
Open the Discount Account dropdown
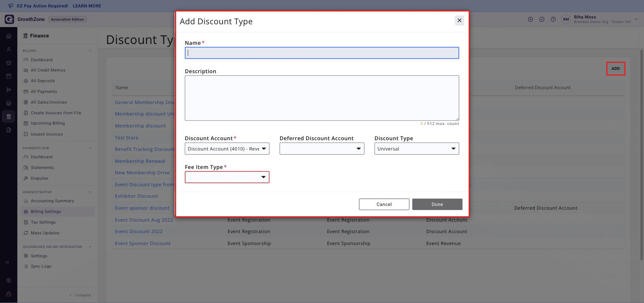(x=227, y=149)
